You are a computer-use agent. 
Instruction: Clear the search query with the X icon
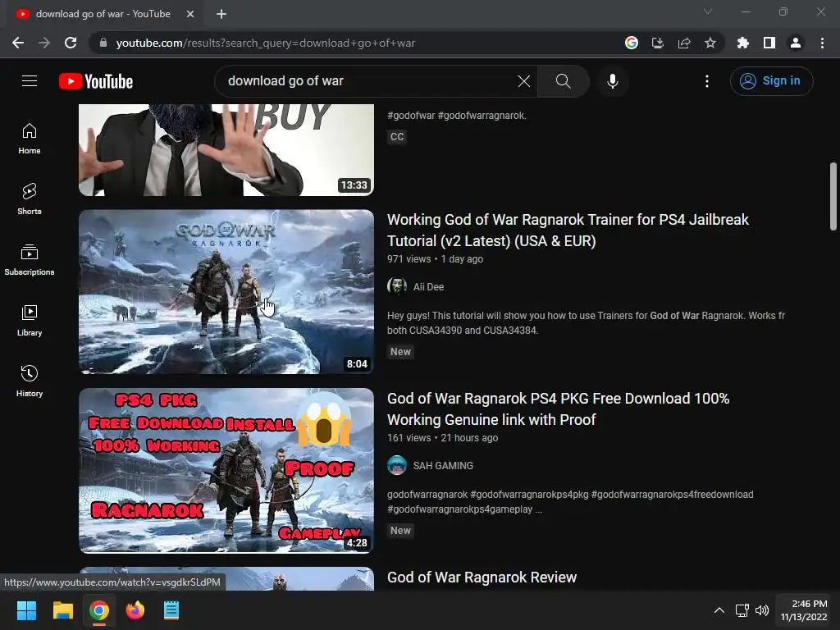[x=524, y=81]
